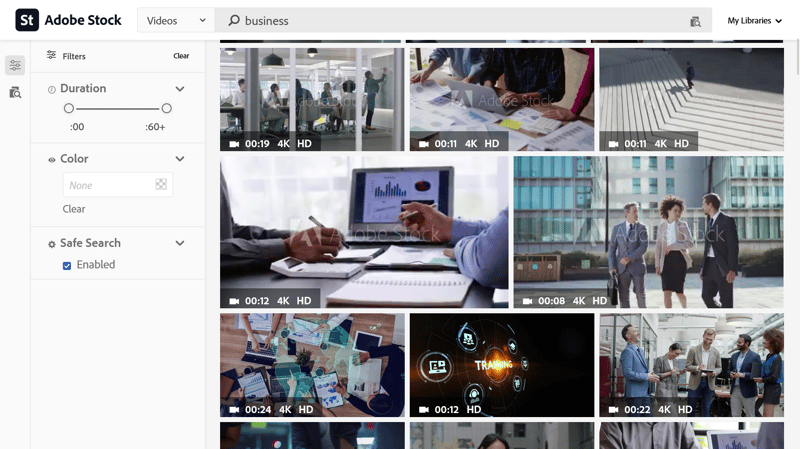The height and width of the screenshot is (449, 800).
Task: Click the Adobe Stock logo
Action: (x=27, y=20)
